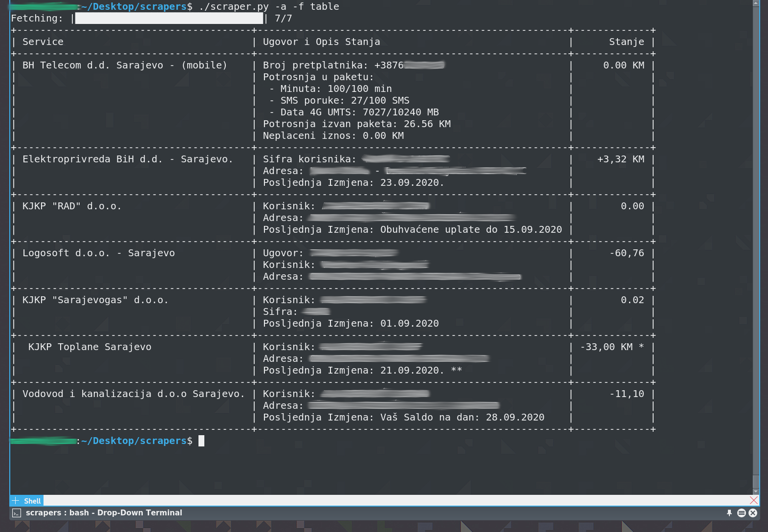Image resolution: width=768 pixels, height=532 pixels.
Task: Click the 'Broj pretplatnika' line
Action: 354,66
